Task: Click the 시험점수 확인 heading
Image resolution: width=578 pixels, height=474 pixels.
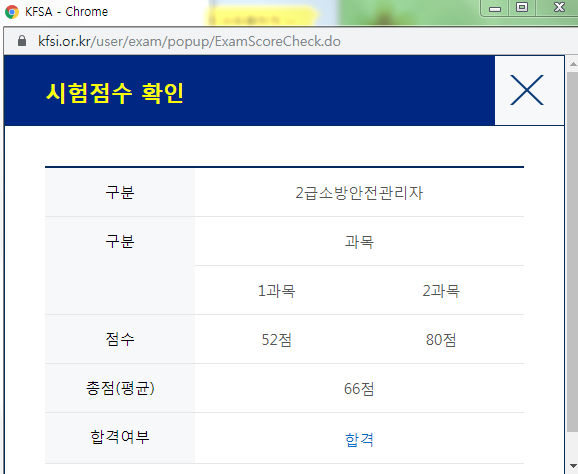Action: (x=115, y=93)
